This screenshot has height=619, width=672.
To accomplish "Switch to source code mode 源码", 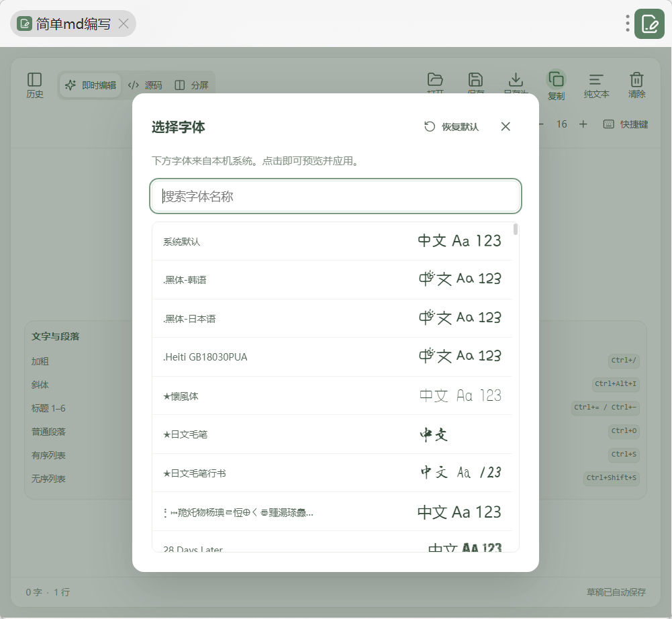I will coord(145,85).
